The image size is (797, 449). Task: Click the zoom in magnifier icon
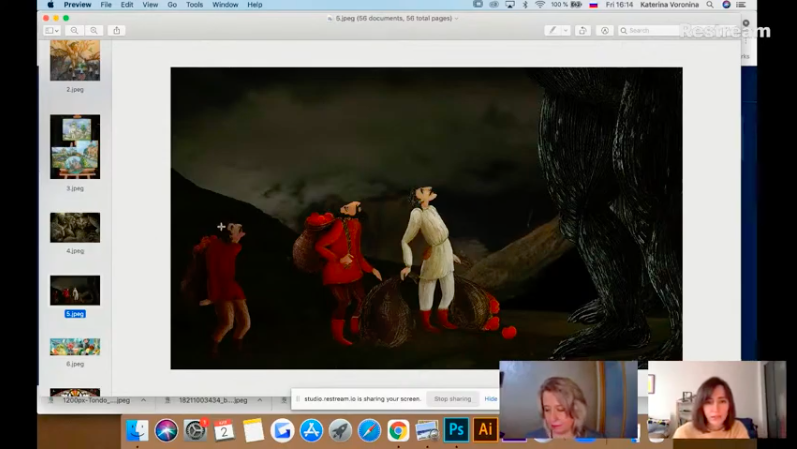click(x=93, y=31)
